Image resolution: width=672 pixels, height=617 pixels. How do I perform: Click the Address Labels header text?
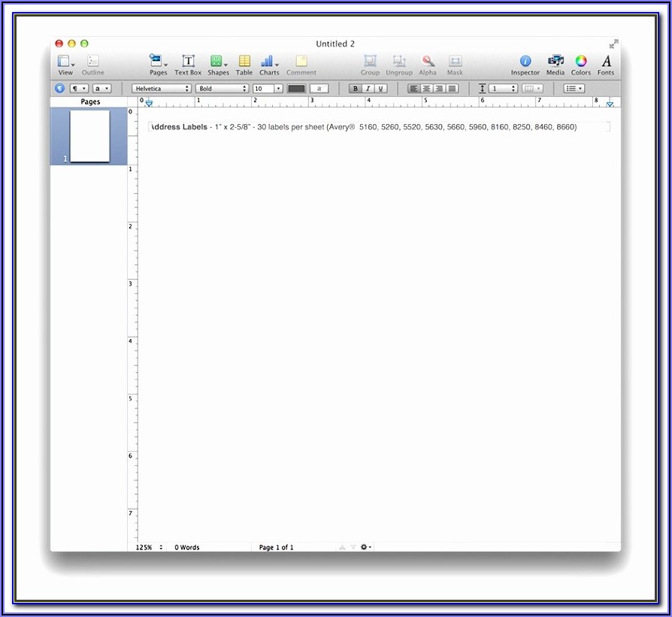pos(179,127)
